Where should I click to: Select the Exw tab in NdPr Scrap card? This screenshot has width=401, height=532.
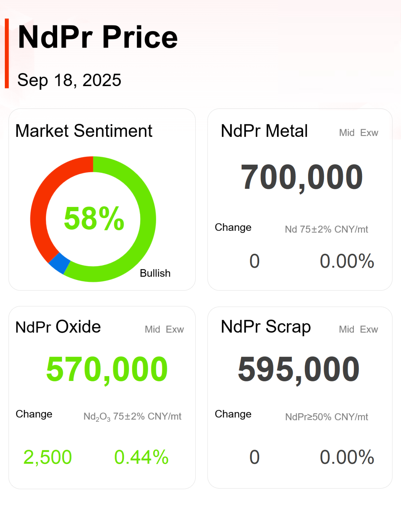click(369, 329)
